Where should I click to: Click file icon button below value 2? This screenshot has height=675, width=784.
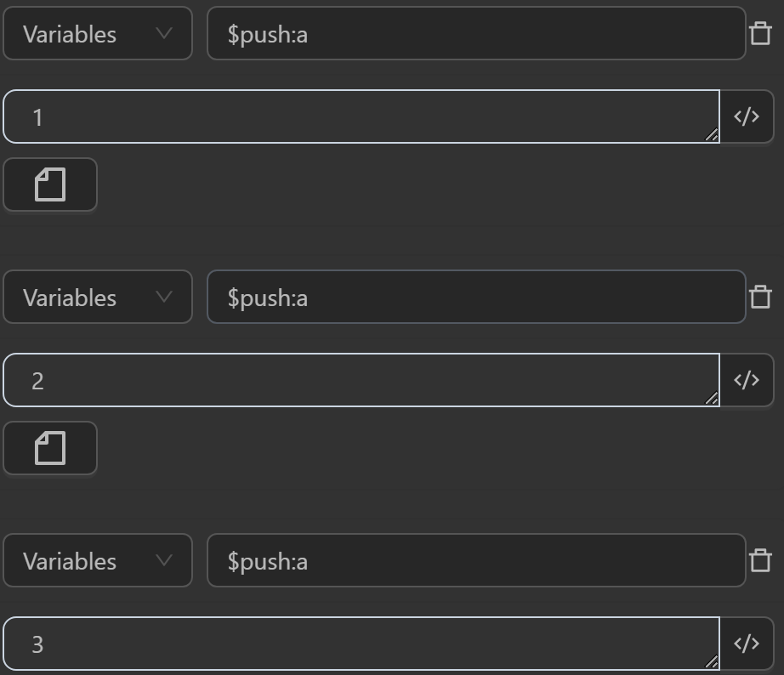50,448
